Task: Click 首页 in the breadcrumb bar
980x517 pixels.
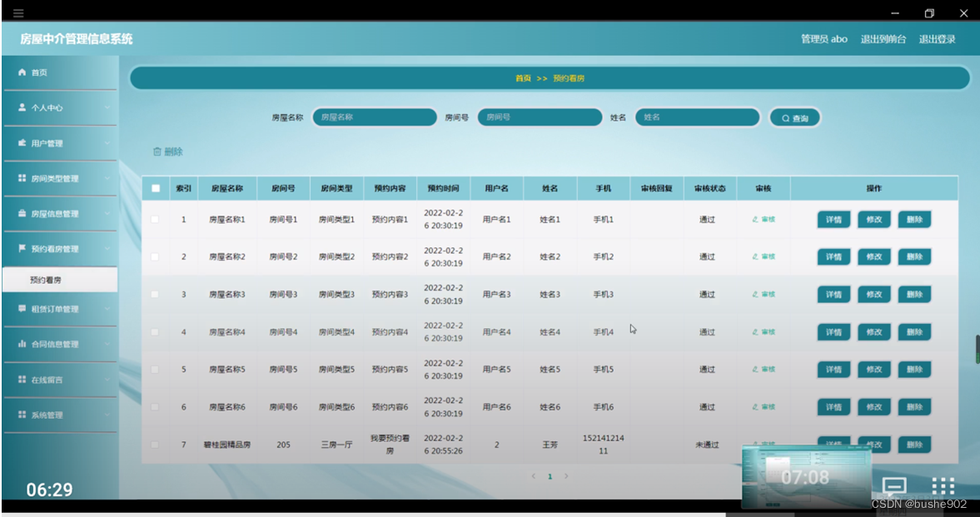Action: (523, 78)
